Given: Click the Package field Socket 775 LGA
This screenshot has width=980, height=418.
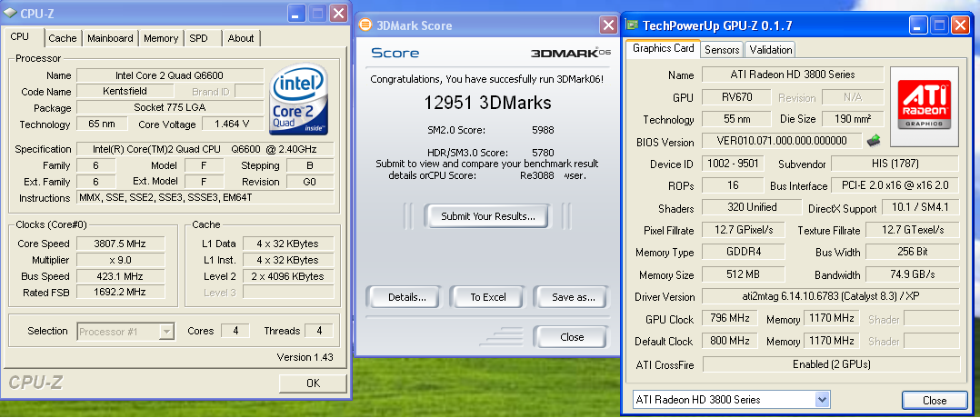Looking at the screenshot, I should pyautogui.click(x=169, y=107).
